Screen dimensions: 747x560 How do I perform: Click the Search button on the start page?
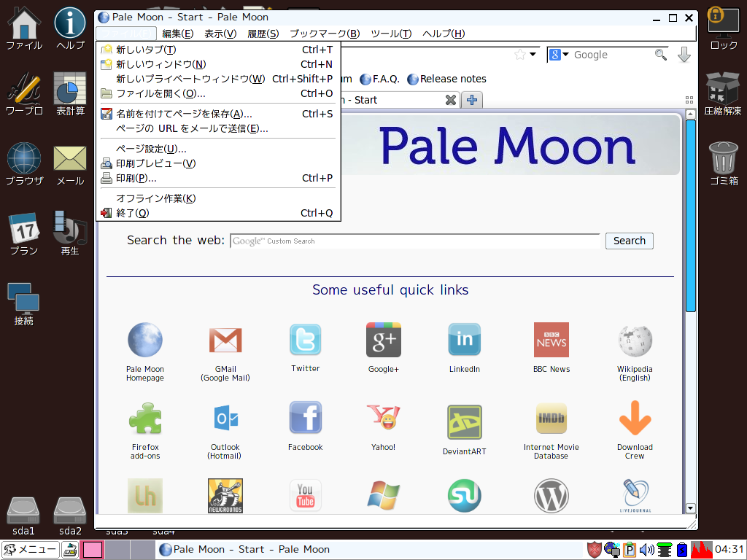(630, 241)
